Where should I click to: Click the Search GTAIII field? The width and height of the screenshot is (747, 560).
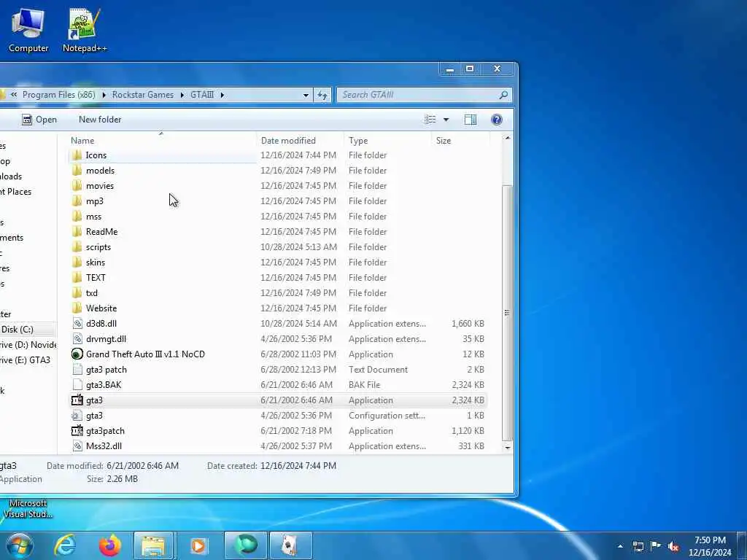[424, 95]
